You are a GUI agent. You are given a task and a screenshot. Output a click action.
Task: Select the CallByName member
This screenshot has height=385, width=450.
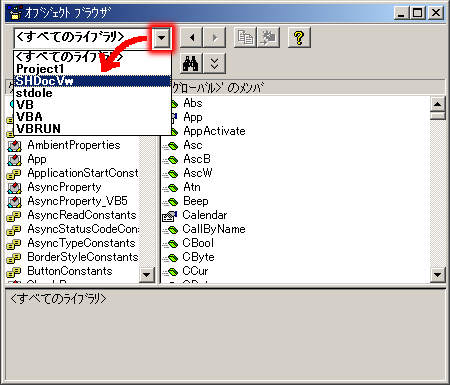click(x=204, y=229)
